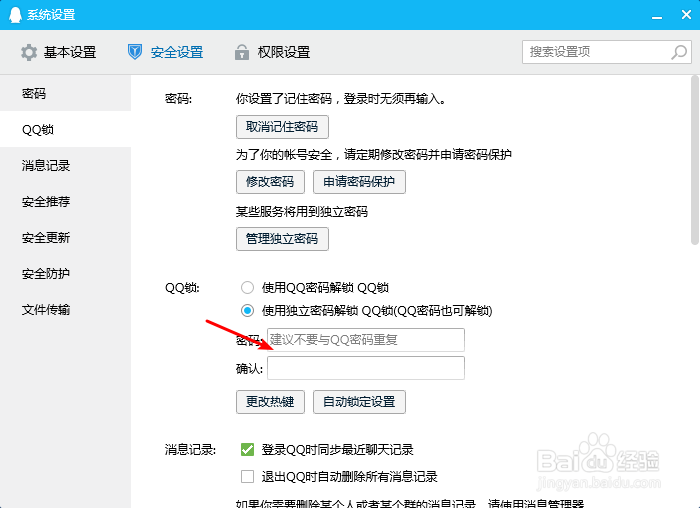Close the 系统设置 window
The width and height of the screenshot is (700, 508).
pos(687,15)
